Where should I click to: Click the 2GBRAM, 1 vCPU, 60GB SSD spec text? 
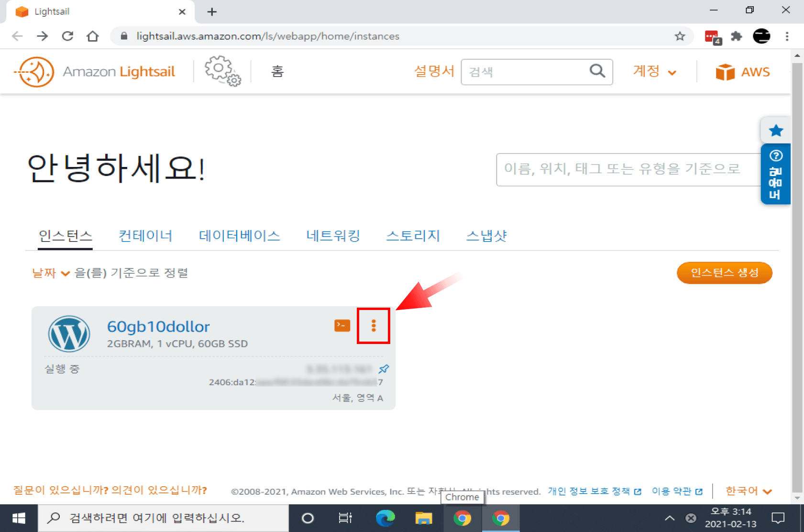[177, 344]
